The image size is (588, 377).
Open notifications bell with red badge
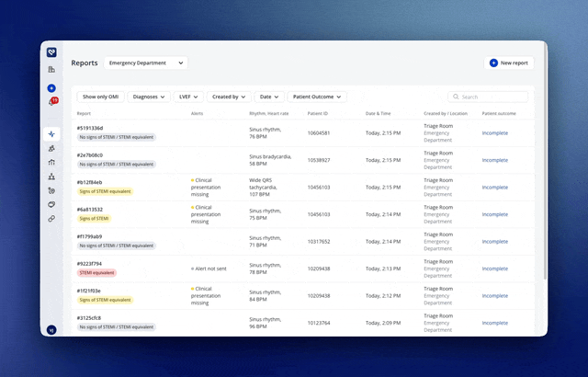(53, 101)
